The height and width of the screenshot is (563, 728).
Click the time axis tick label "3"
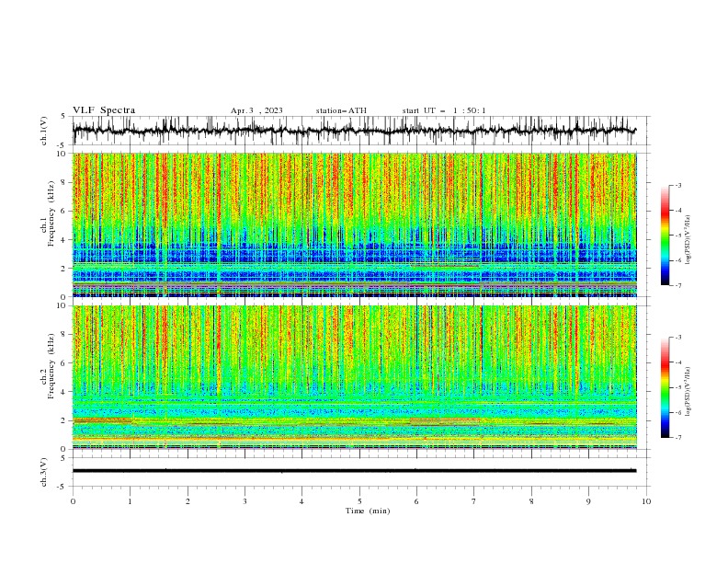[x=245, y=501]
